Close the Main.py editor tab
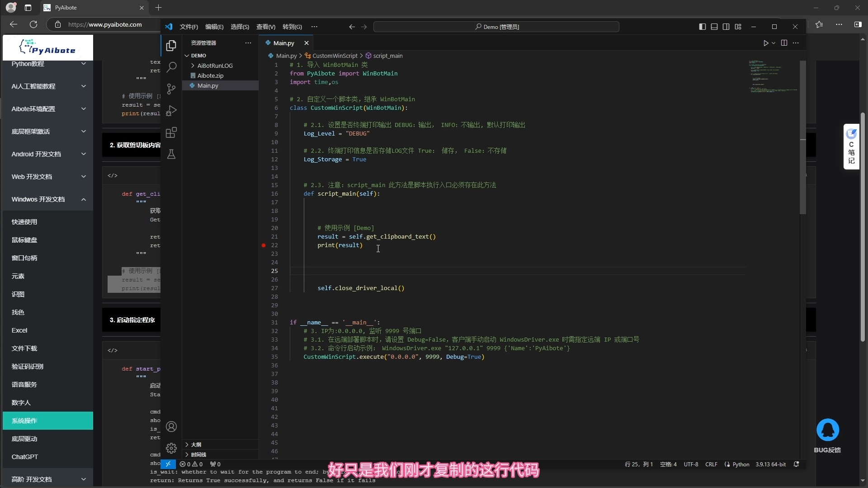 click(x=307, y=43)
